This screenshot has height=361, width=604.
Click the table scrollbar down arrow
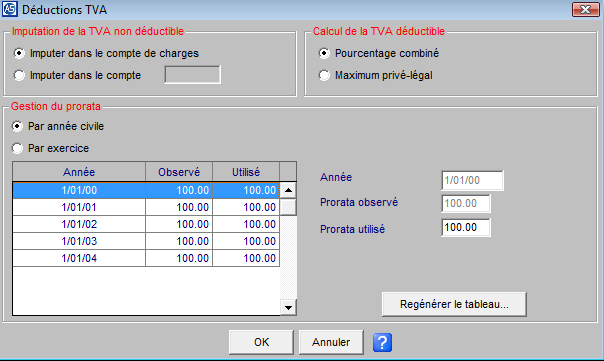[288, 307]
